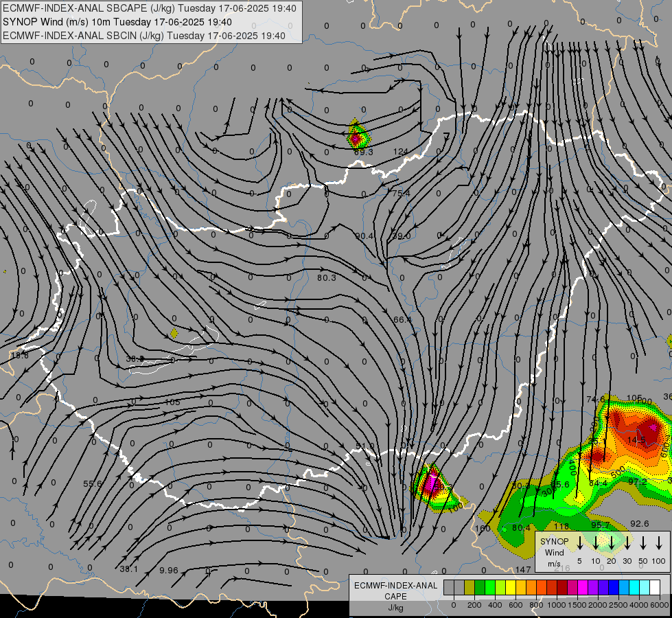Click the wind legend arrow above 100
Screen dimensions: 672x618
(x=659, y=543)
